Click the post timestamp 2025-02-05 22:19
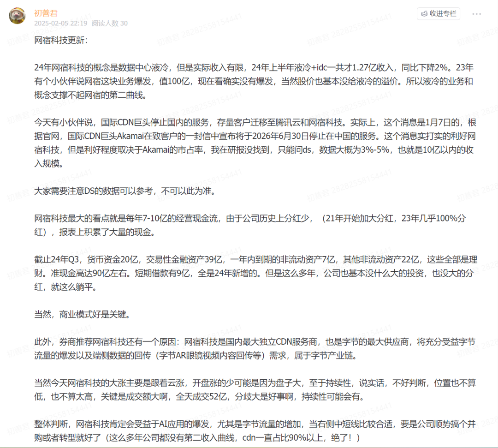The height and width of the screenshot is (448, 498). tap(61, 23)
